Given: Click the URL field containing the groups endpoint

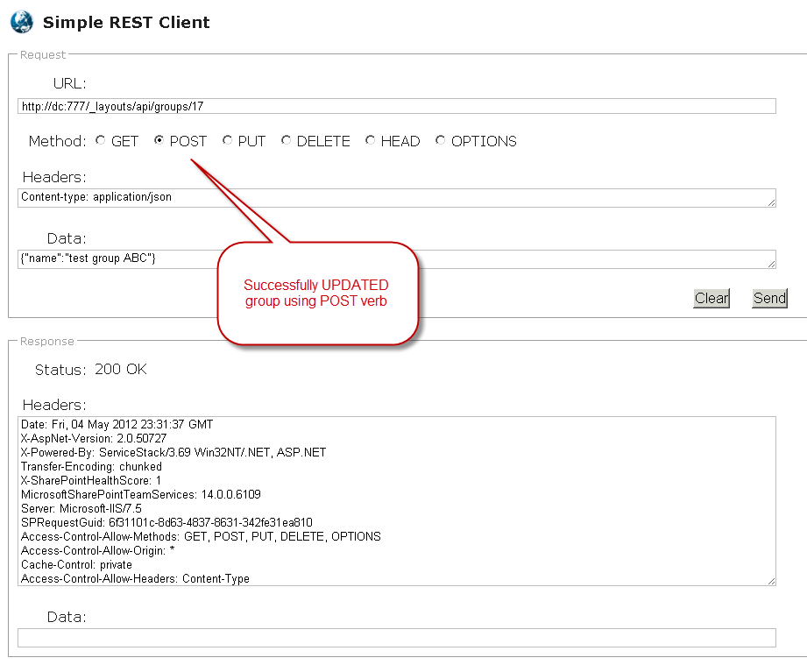Looking at the screenshot, I should coord(394,106).
